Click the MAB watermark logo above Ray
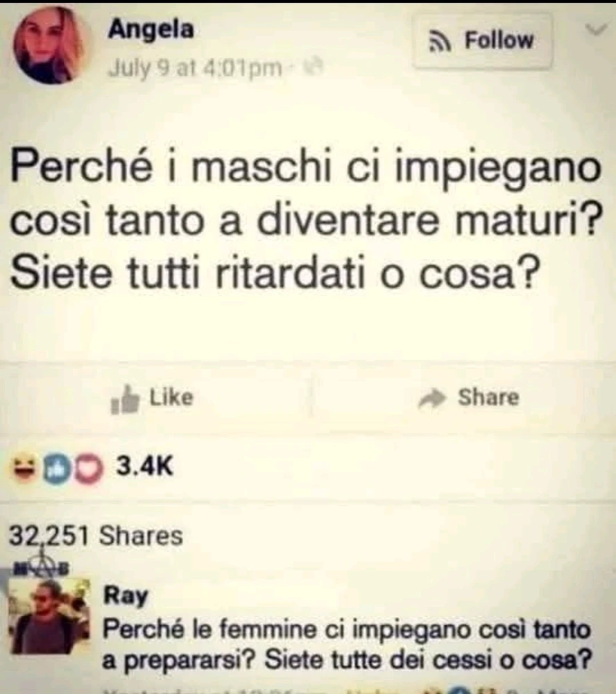 42,563
